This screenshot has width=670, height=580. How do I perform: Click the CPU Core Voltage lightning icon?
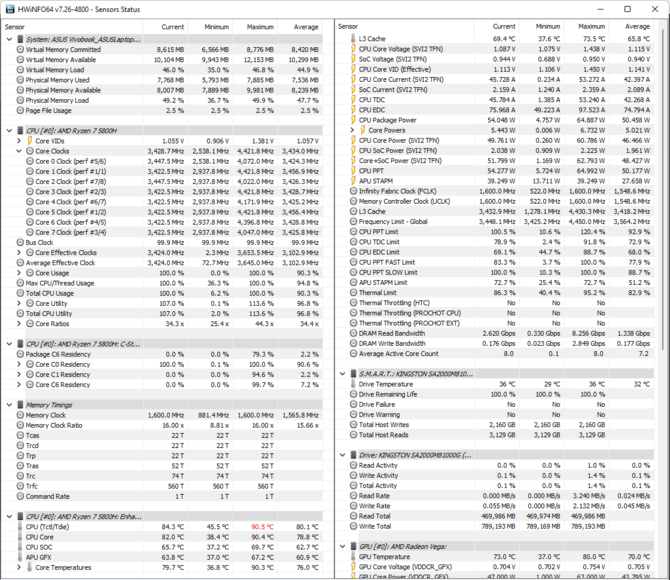tap(353, 49)
